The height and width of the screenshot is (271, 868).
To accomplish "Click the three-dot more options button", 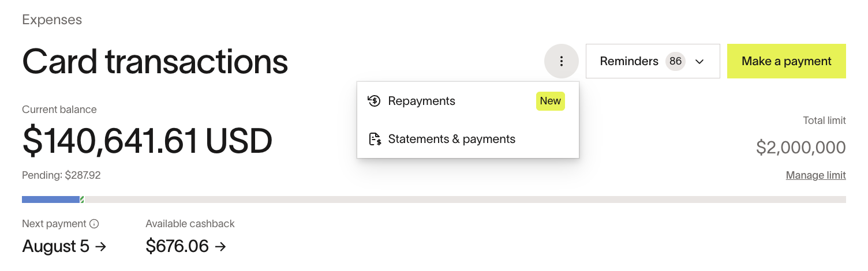I will pos(561,61).
